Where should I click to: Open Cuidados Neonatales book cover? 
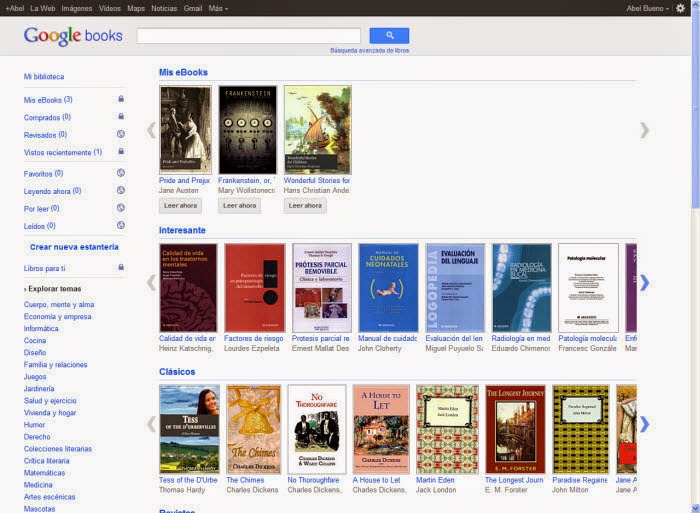tap(388, 288)
